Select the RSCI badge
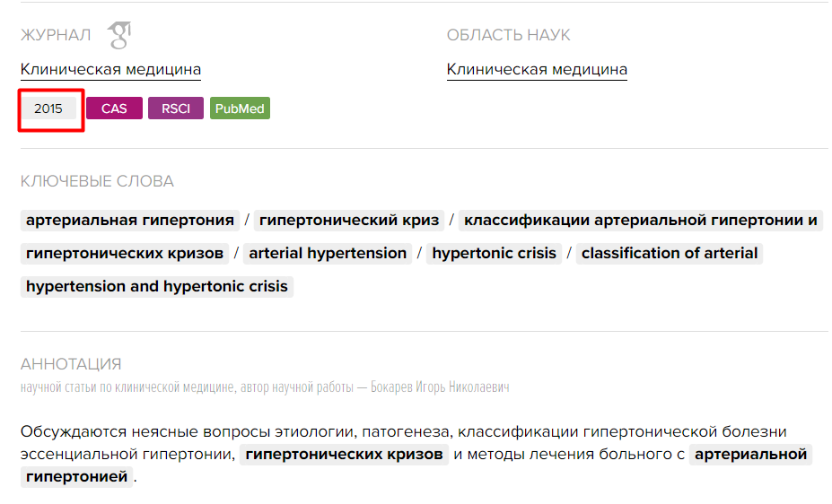 click(176, 109)
